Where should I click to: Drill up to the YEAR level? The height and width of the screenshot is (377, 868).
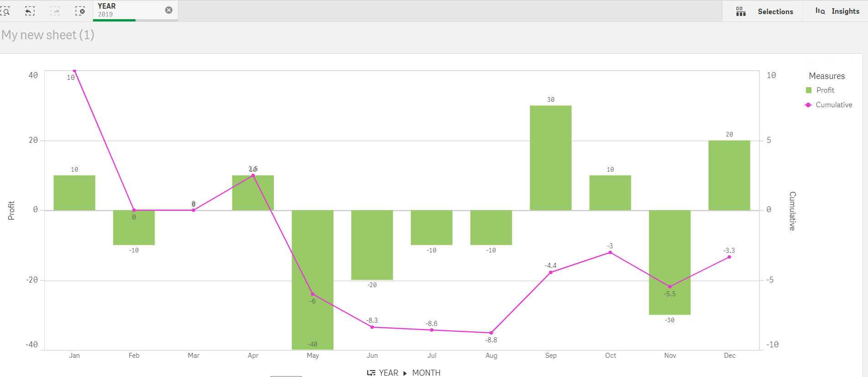tap(388, 373)
